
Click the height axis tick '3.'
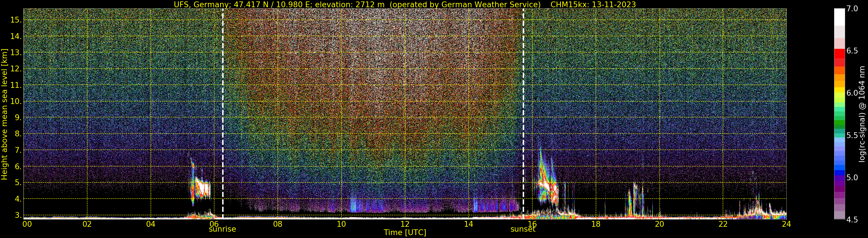tap(18, 215)
